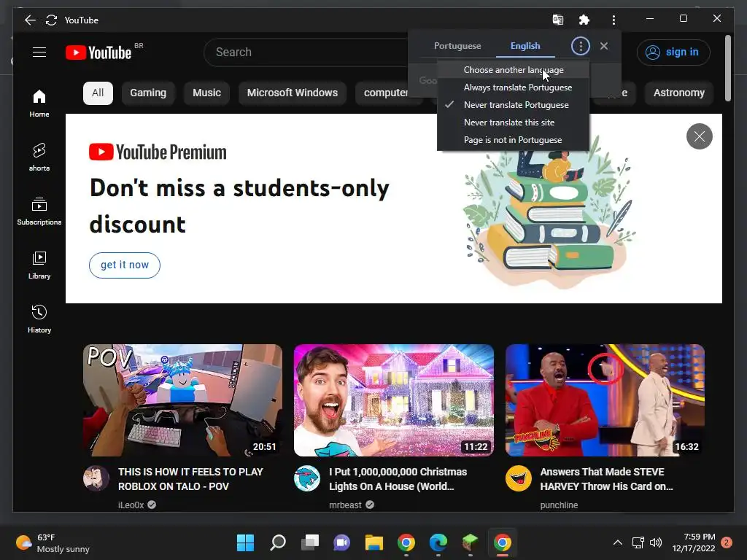The width and height of the screenshot is (747, 560).
Task: Select the Gaming filter chip
Action: pos(148,93)
